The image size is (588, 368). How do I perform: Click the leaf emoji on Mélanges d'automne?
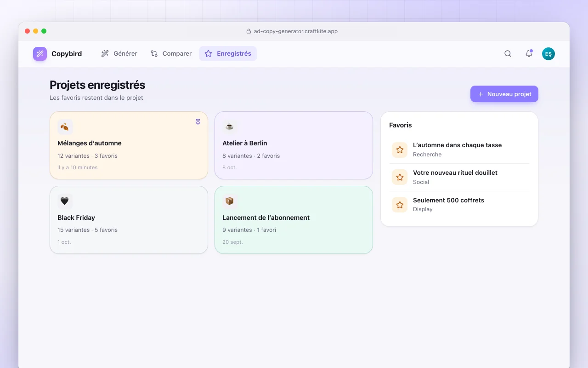(x=65, y=126)
